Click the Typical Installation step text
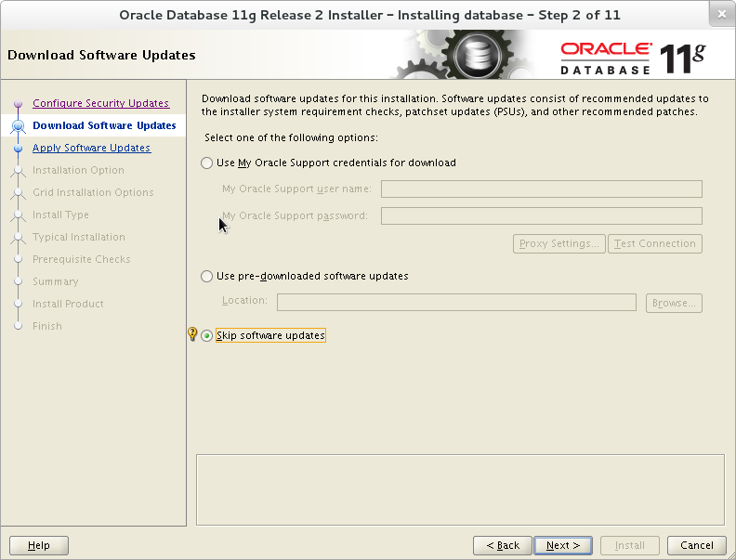This screenshot has height=560, width=736. (79, 237)
